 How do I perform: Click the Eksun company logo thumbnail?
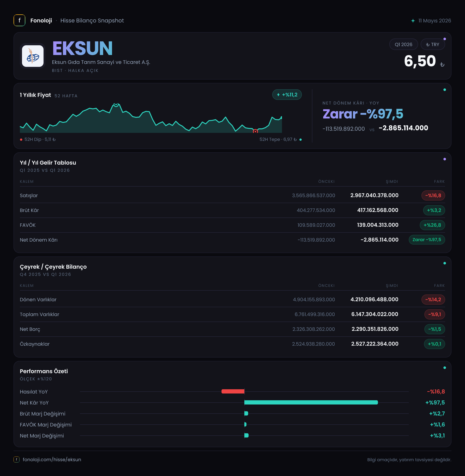click(x=33, y=56)
